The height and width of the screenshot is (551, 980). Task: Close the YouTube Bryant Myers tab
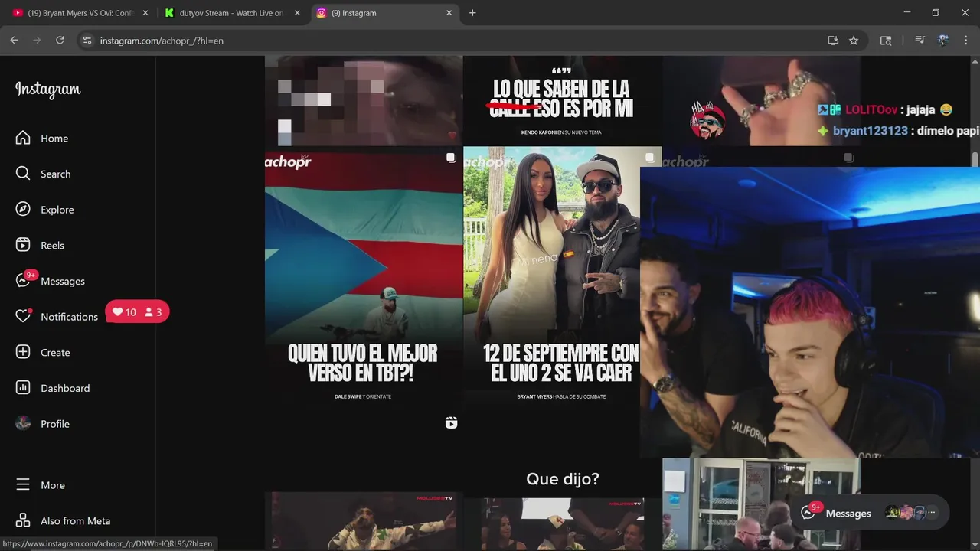(x=145, y=13)
